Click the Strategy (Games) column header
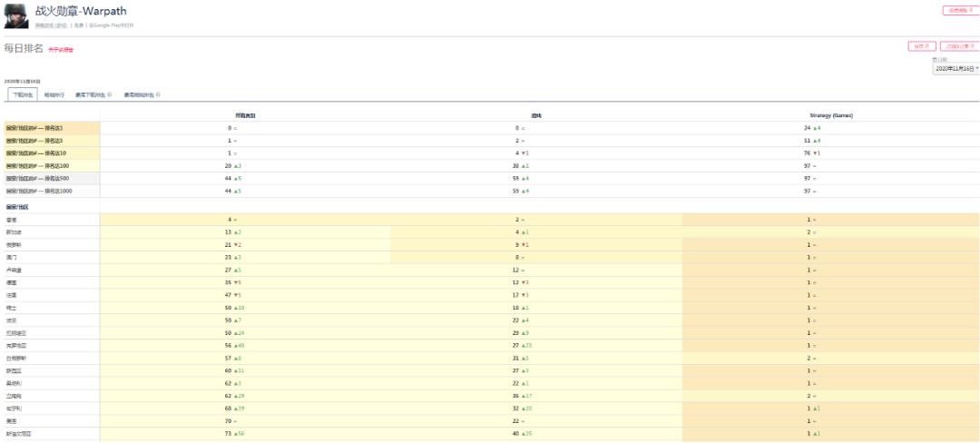The height and width of the screenshot is (443, 980). (830, 115)
